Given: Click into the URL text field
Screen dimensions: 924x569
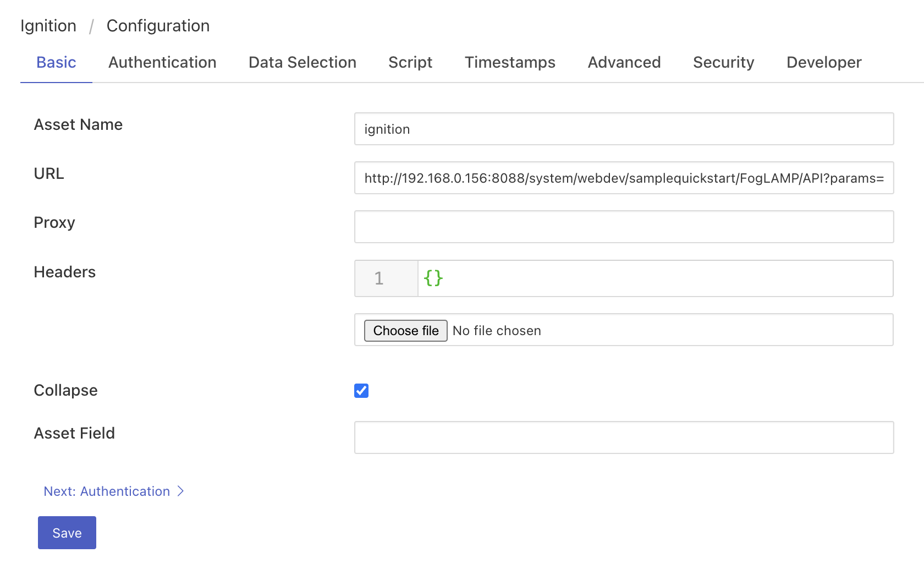Looking at the screenshot, I should click(624, 178).
